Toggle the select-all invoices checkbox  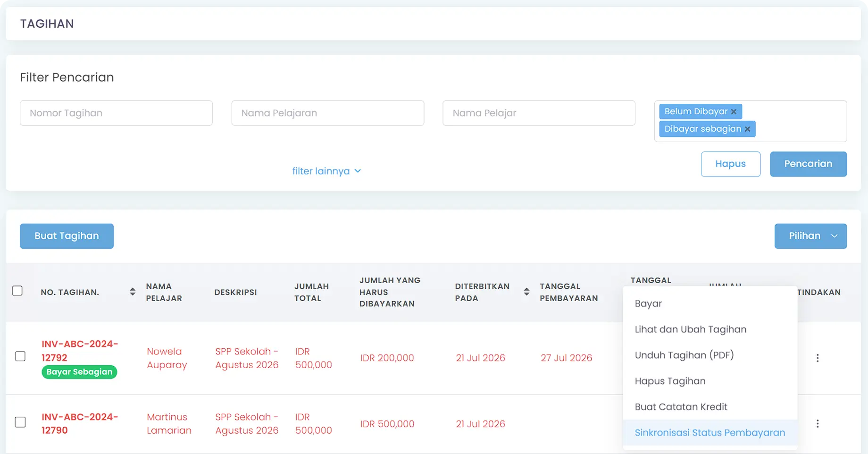(x=17, y=291)
